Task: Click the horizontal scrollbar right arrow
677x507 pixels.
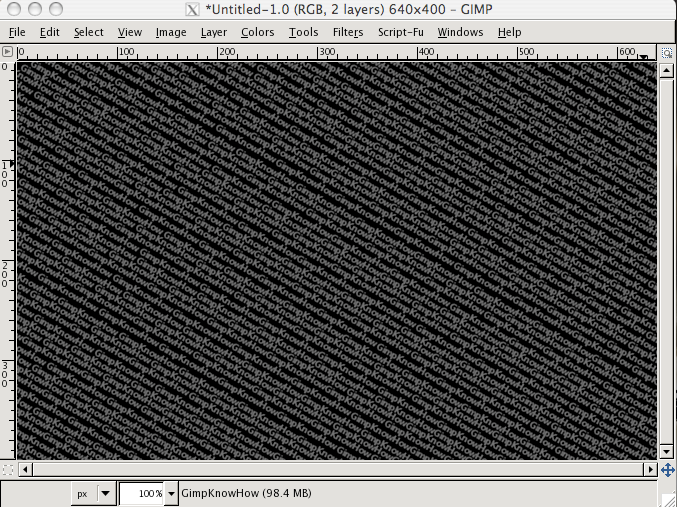Action: pos(650,469)
